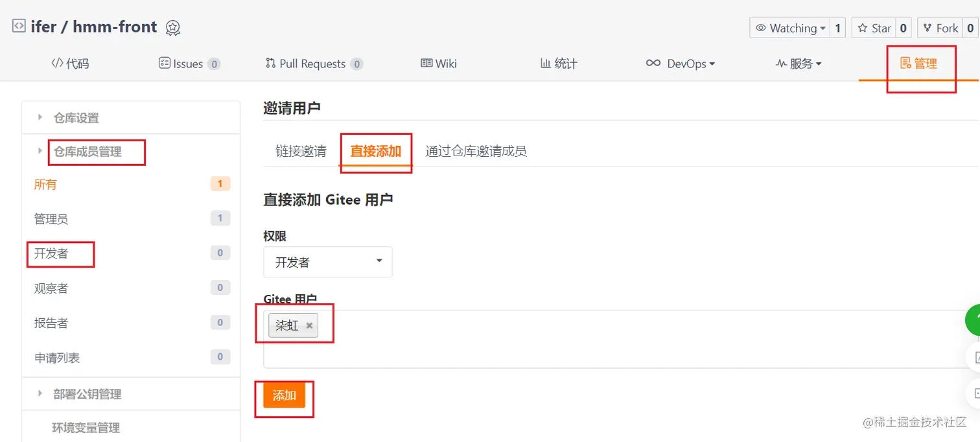Click the pulse icon beside 服务
The height and width of the screenshot is (442, 980).
(x=781, y=64)
